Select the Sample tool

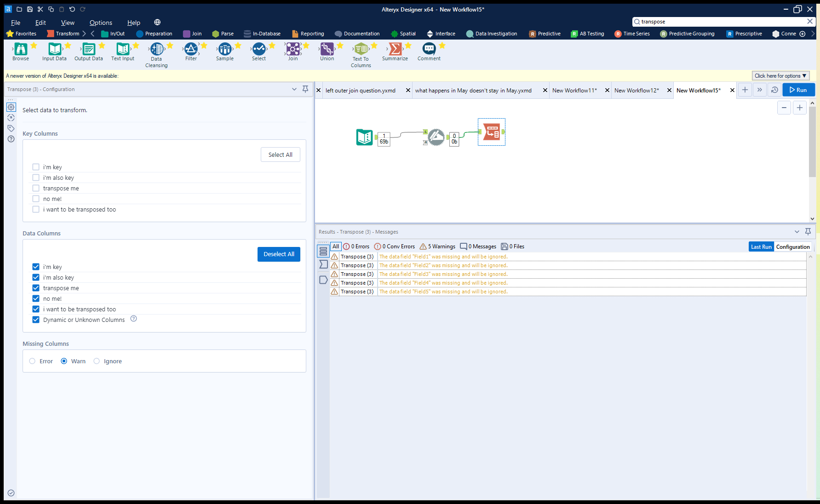click(x=225, y=52)
